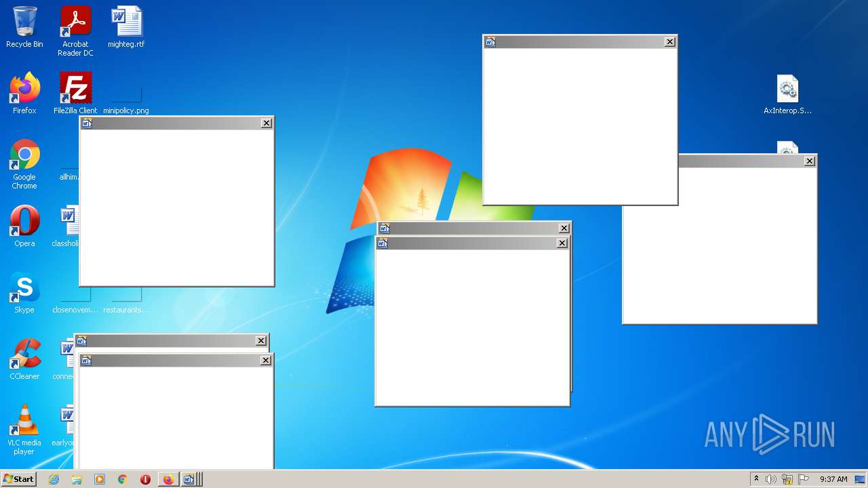Click the Word icon in topmost window titlebar
The width and height of the screenshot is (868, 488).
pos(490,41)
